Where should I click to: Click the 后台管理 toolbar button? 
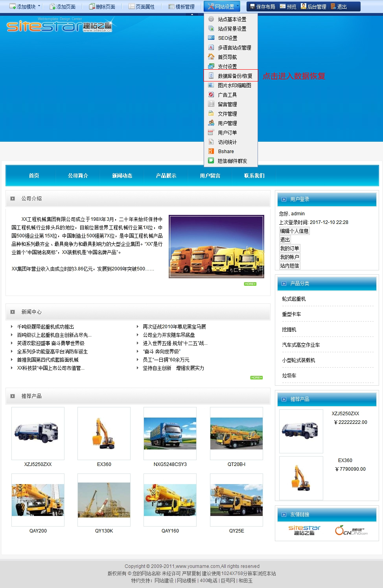pyautogui.click(x=313, y=6)
